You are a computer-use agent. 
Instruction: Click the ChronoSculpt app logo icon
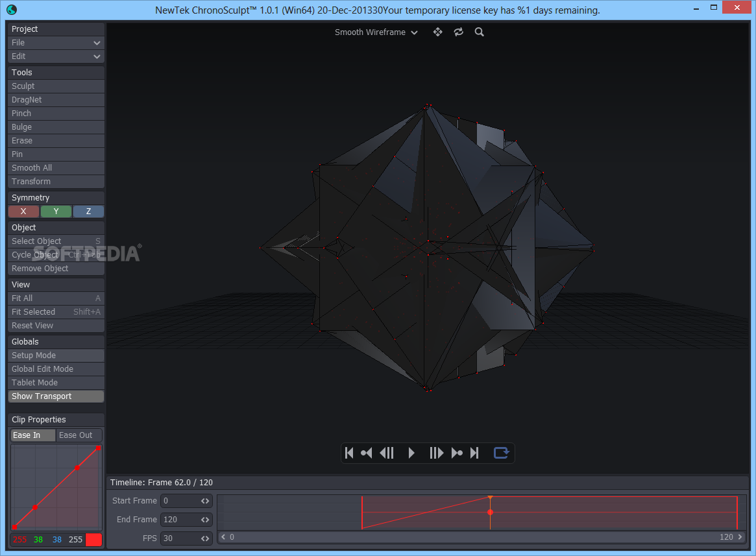pos(12,9)
